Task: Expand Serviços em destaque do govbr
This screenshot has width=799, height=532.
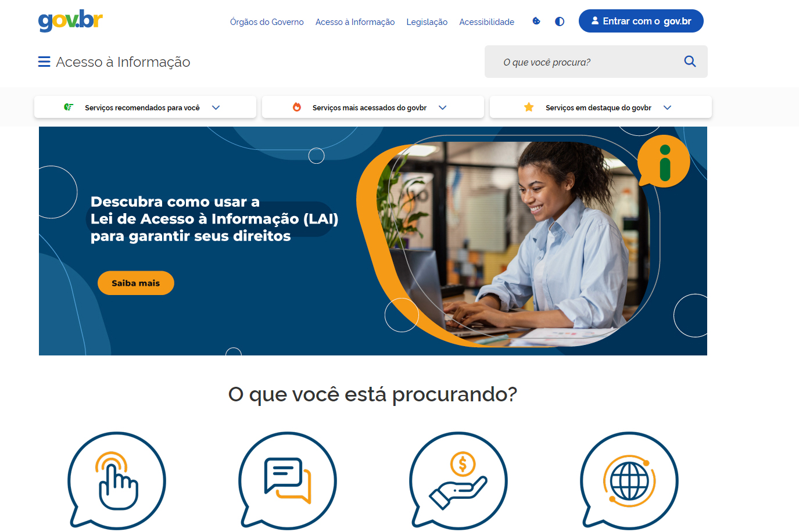Action: coord(601,107)
